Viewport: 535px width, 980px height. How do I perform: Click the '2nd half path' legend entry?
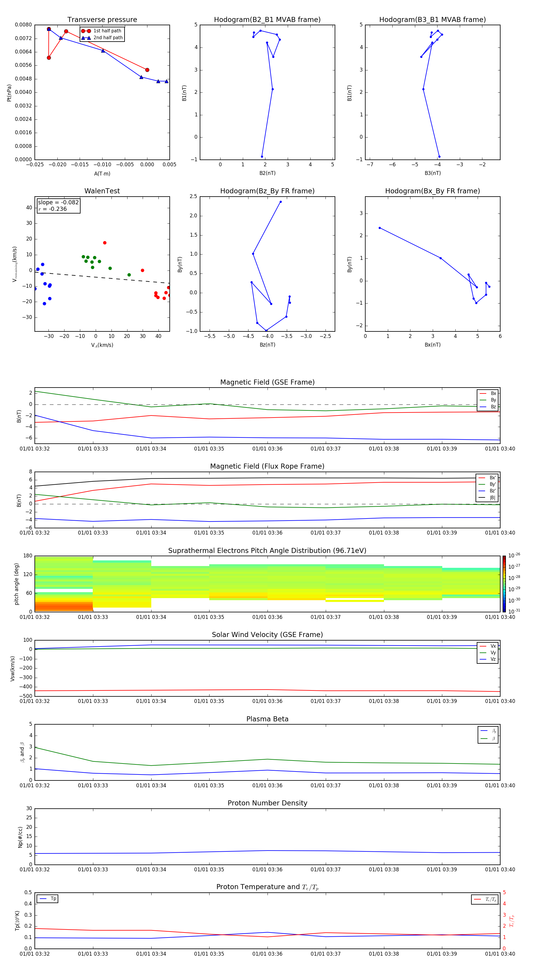(x=102, y=38)
